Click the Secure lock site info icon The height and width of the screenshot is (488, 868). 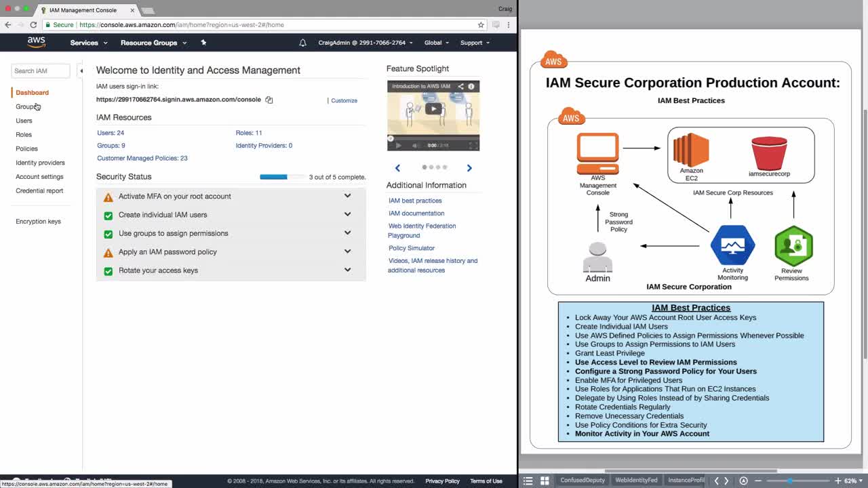[x=48, y=25]
